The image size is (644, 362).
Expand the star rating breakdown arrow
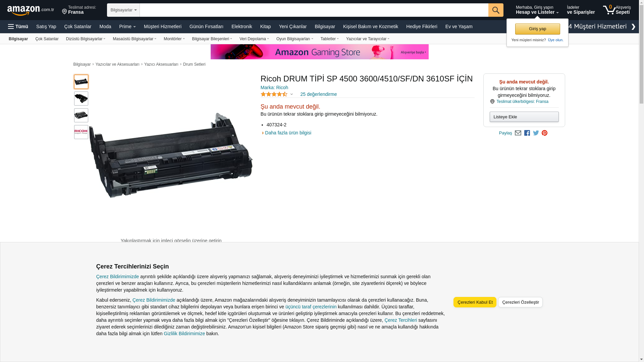coord(291,95)
